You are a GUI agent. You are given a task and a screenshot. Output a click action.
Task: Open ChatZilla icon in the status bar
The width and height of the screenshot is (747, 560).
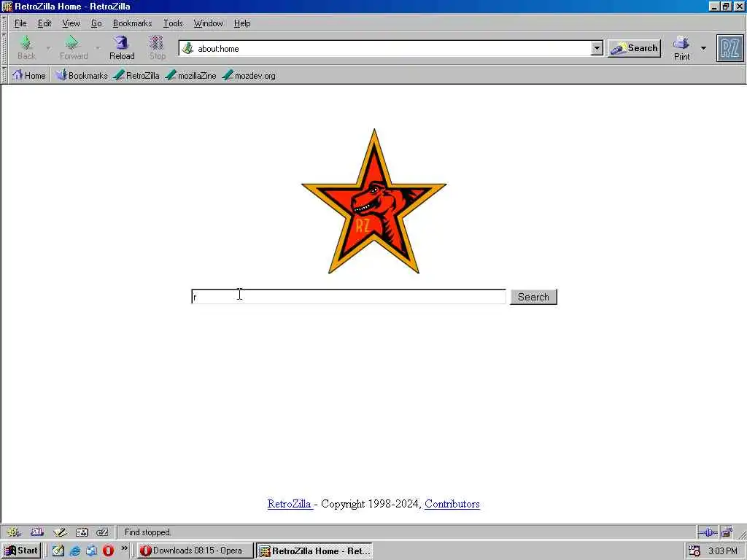(x=102, y=532)
